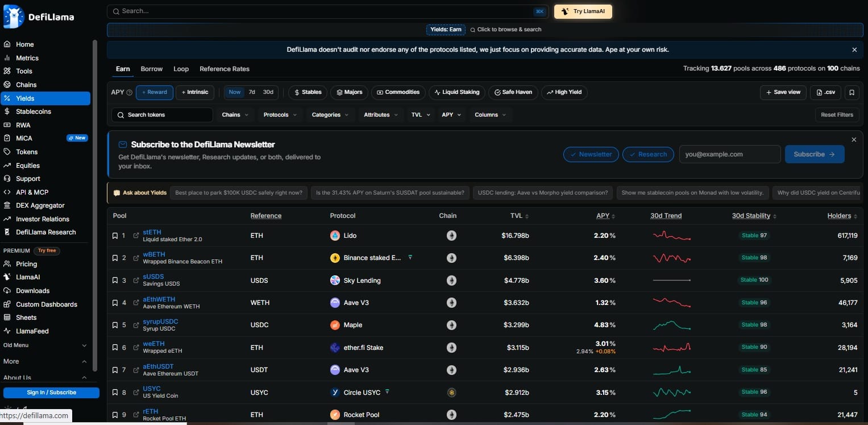Expand the Categories filter dropdown
Viewport: 868px width, 425px height.
(330, 115)
